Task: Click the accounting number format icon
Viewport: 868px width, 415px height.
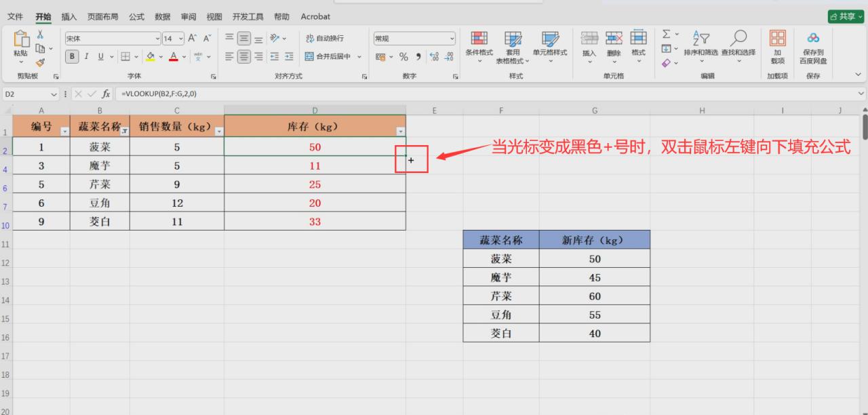Action: tap(380, 57)
